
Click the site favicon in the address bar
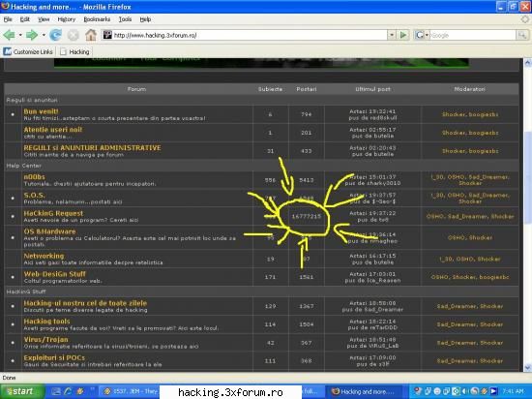pos(107,35)
